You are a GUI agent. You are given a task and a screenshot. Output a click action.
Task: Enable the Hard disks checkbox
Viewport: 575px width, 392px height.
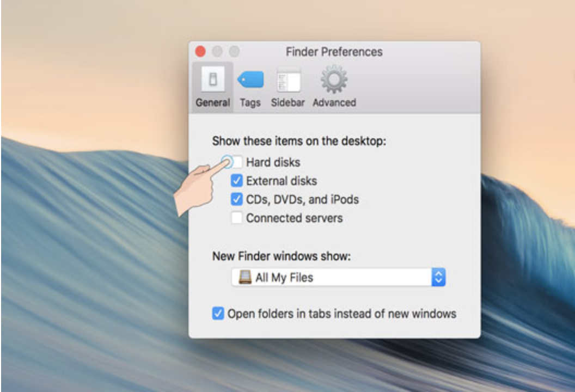(x=236, y=162)
